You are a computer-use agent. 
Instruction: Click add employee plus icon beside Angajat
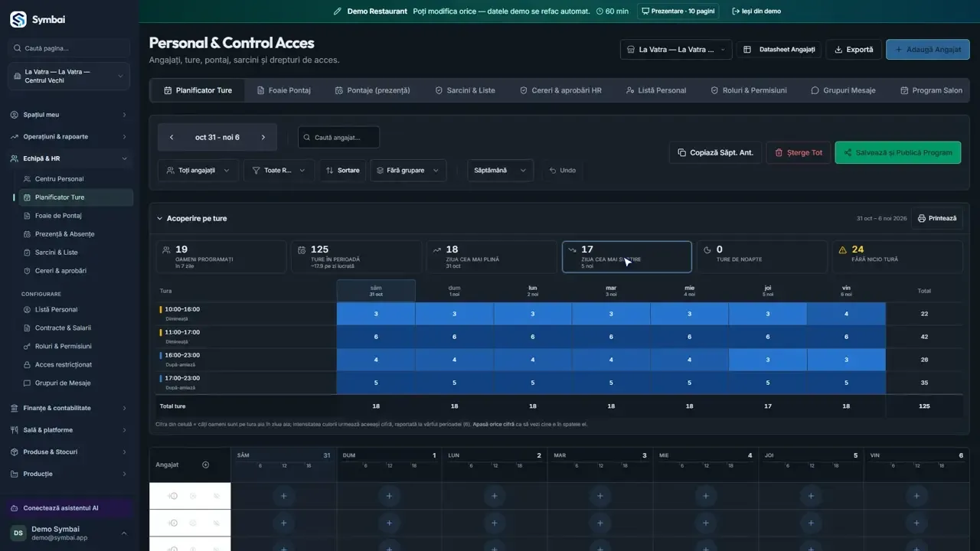pyautogui.click(x=205, y=465)
